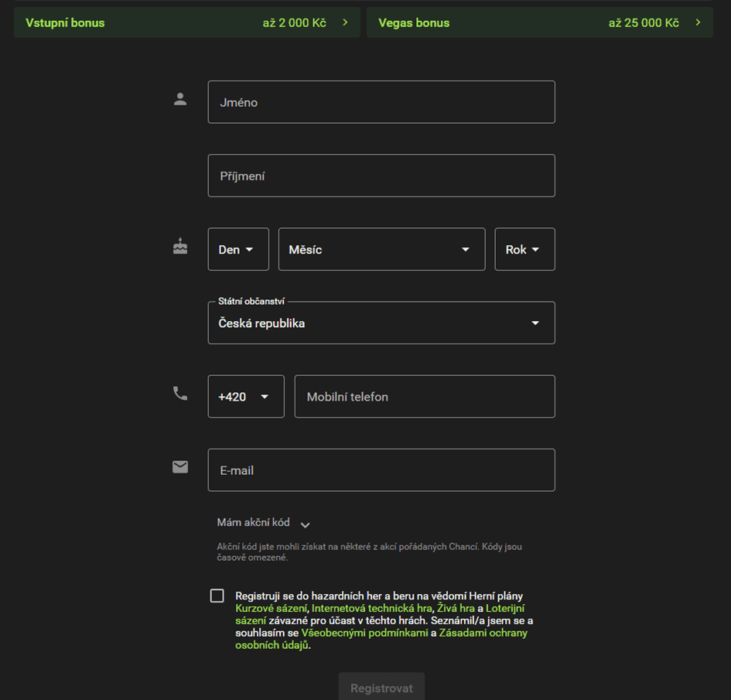731x700 pixels.
Task: Open the Měsíc month dropdown
Action: point(382,249)
